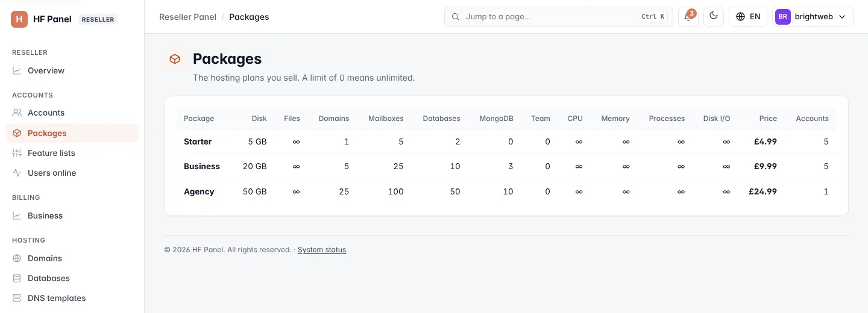Screen dimensions: 868x313
Task: Click the BR avatar badge
Action: pyautogui.click(x=782, y=17)
